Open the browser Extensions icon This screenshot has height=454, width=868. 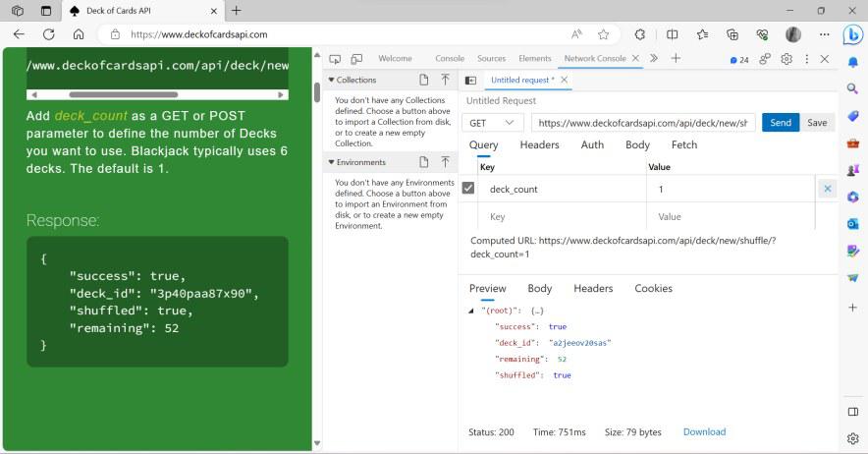[x=640, y=34]
